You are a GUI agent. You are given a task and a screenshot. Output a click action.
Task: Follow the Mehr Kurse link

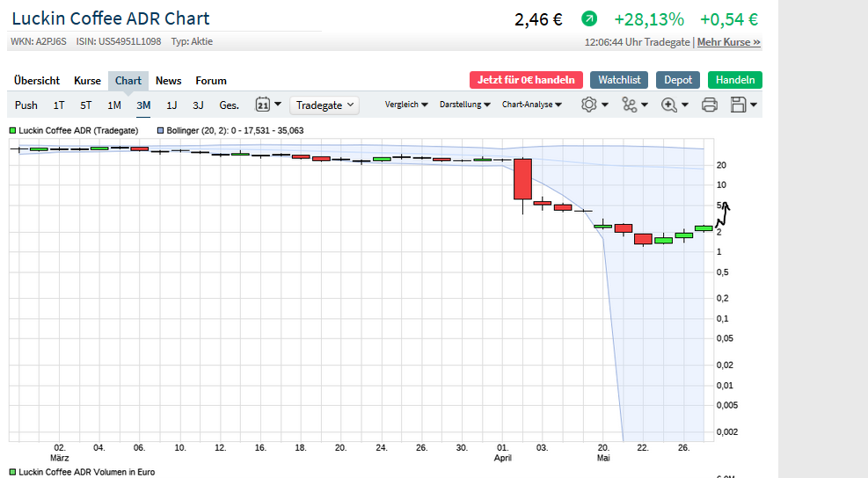pos(728,42)
